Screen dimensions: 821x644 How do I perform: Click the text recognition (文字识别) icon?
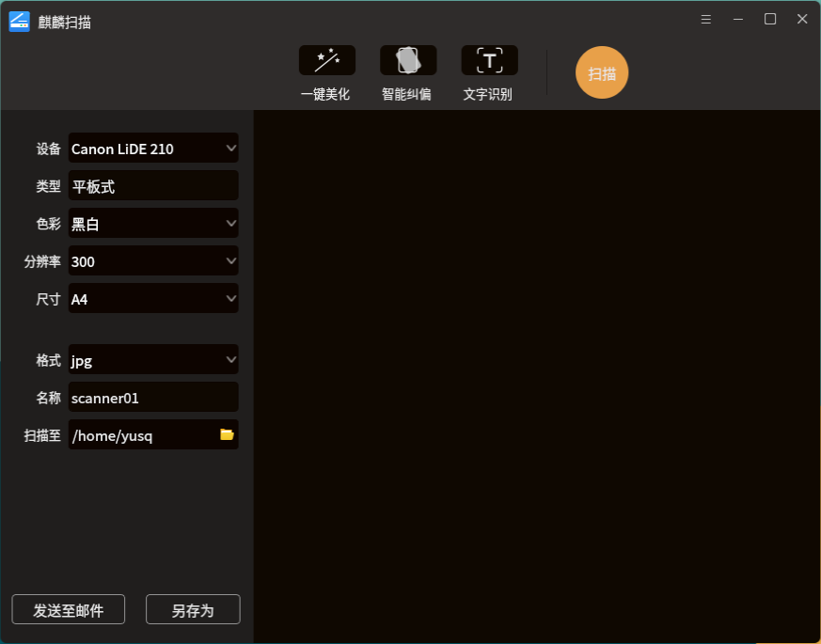(x=490, y=60)
